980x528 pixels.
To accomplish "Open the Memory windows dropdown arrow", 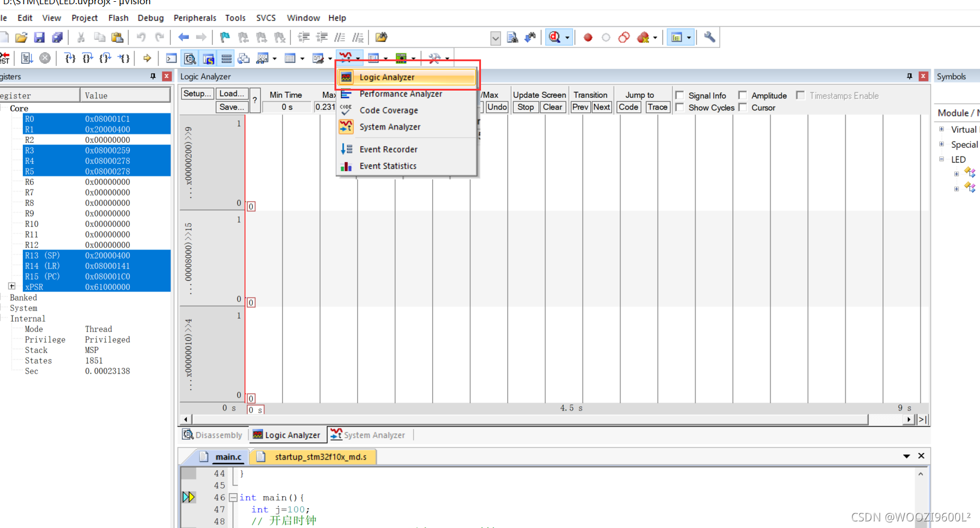I will point(302,59).
